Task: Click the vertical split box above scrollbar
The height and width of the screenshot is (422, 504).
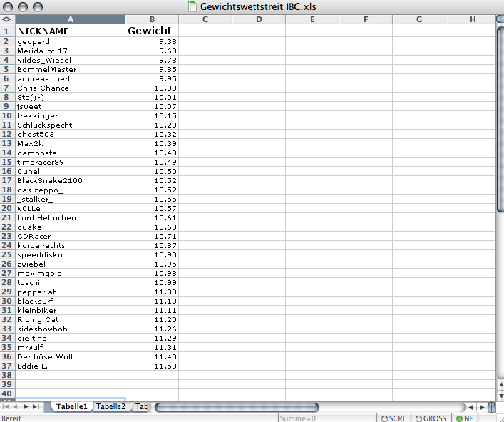Action: (500, 19)
